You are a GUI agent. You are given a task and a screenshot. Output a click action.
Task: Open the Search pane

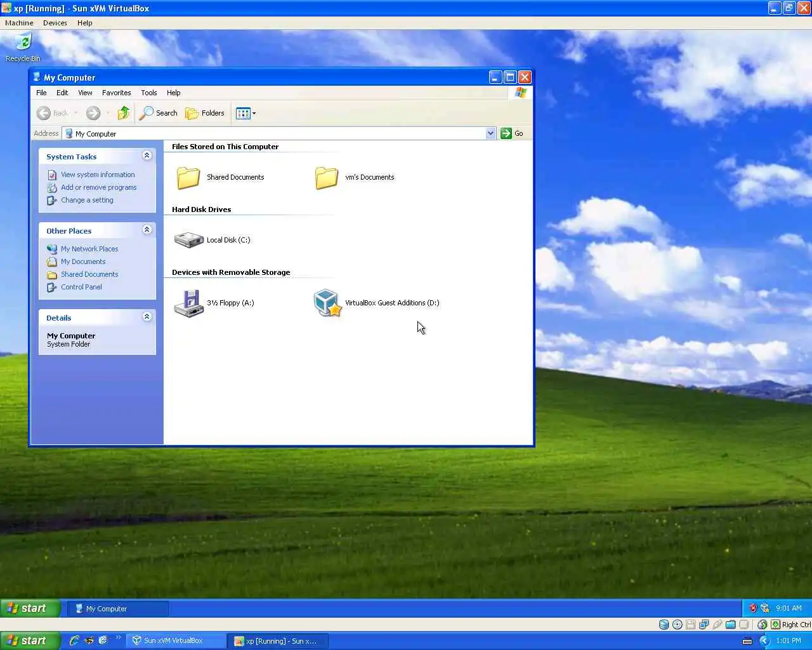pos(159,113)
